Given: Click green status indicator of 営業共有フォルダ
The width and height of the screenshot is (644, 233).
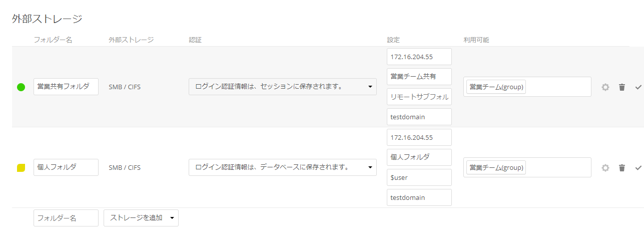Looking at the screenshot, I should (x=21, y=87).
